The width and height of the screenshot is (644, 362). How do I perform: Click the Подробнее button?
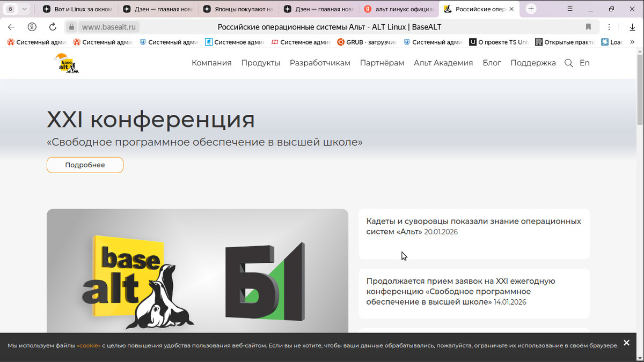pyautogui.click(x=85, y=165)
